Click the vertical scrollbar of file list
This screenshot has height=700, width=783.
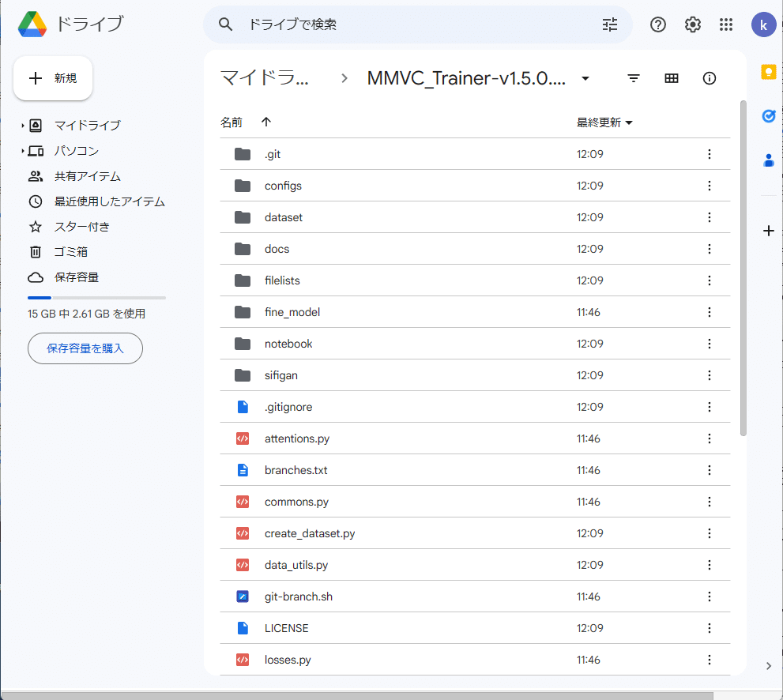(x=743, y=268)
